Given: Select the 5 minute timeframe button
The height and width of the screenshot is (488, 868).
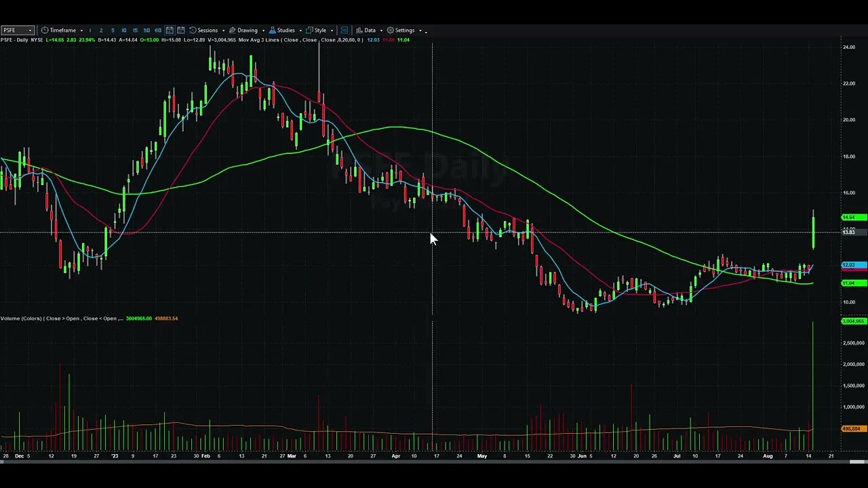Looking at the screenshot, I should point(113,30).
